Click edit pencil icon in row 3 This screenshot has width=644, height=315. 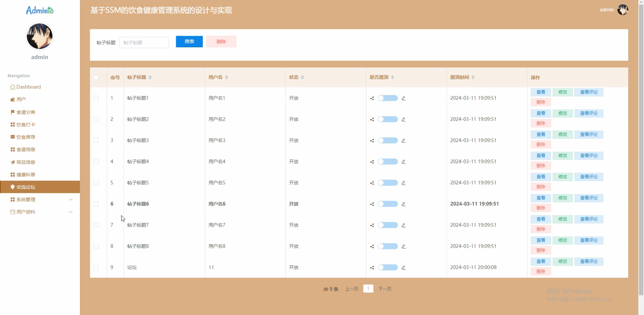404,141
